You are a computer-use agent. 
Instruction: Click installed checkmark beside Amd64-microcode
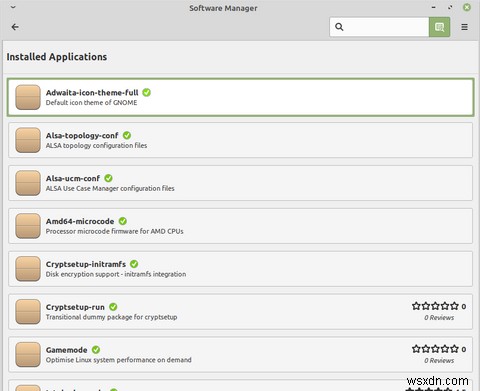pyautogui.click(x=123, y=221)
